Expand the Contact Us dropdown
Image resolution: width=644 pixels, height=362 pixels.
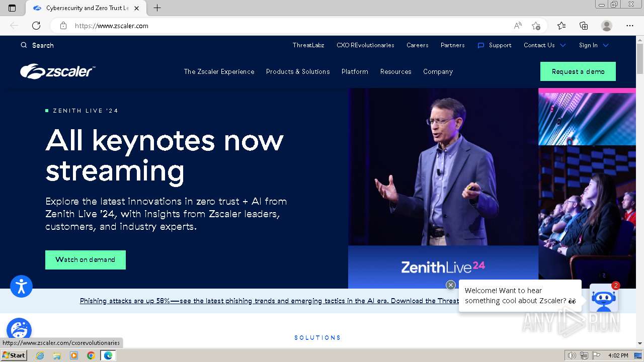pyautogui.click(x=545, y=45)
